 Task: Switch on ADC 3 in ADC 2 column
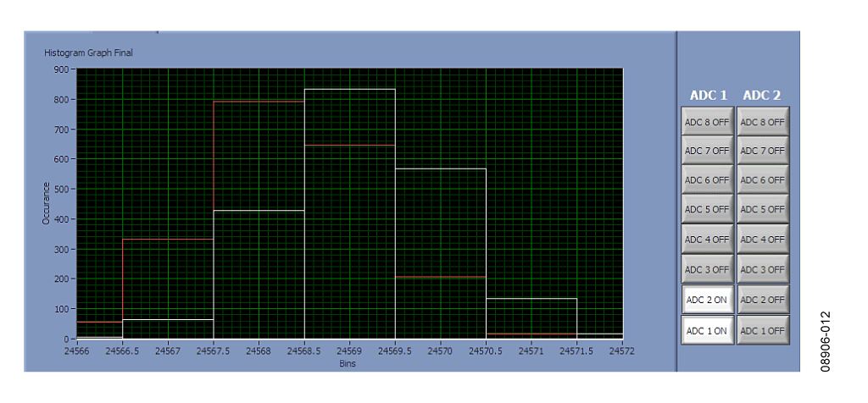coord(762,269)
